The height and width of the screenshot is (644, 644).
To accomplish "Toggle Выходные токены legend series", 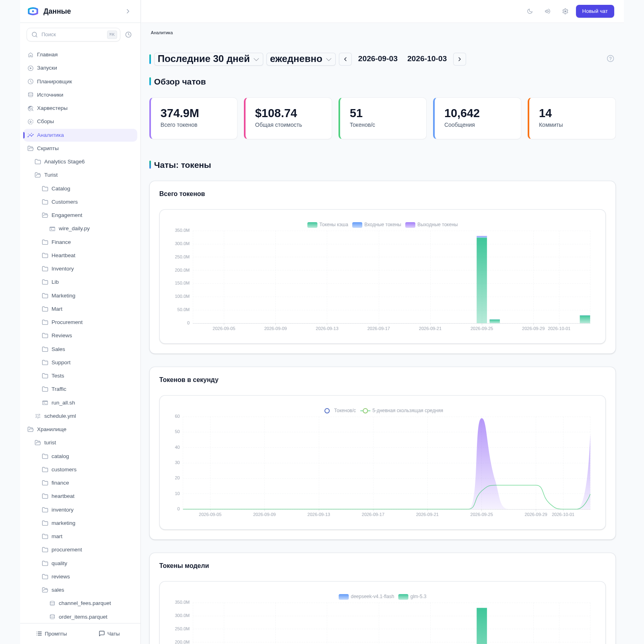I will [x=431, y=225].
